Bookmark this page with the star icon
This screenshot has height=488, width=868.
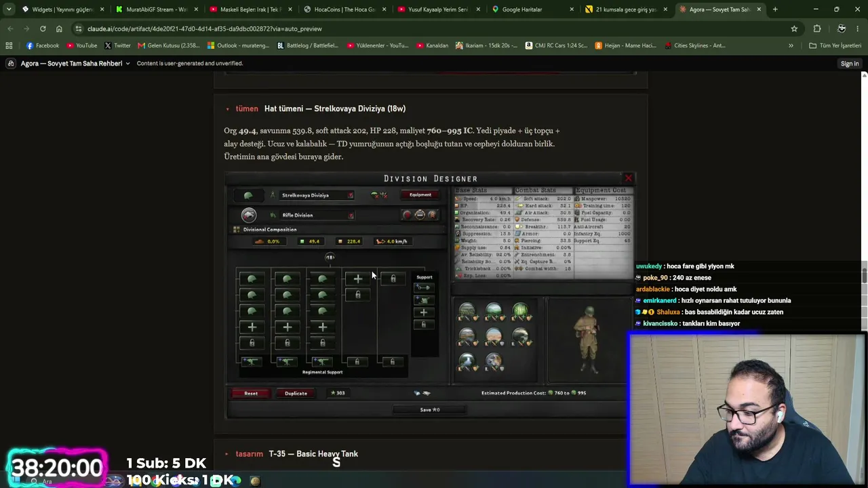[794, 28]
